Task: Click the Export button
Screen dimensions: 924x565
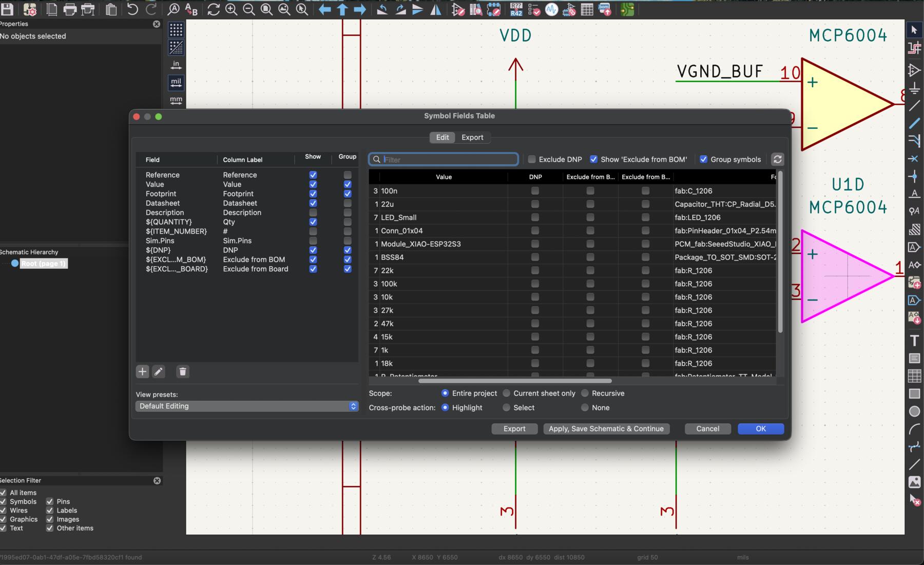Action: click(514, 429)
